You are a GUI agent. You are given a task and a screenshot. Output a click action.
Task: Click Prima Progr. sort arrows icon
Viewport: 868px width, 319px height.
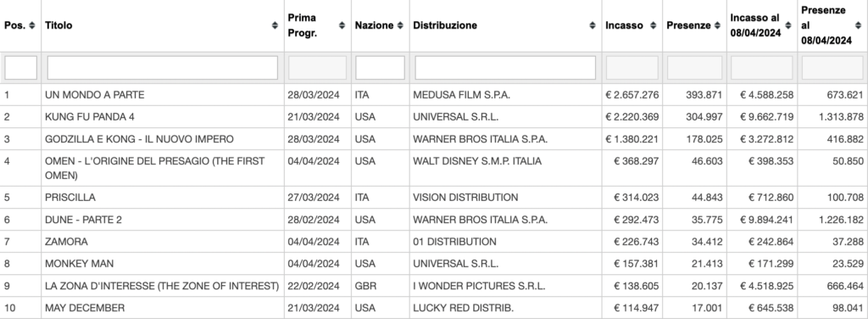coord(342,25)
